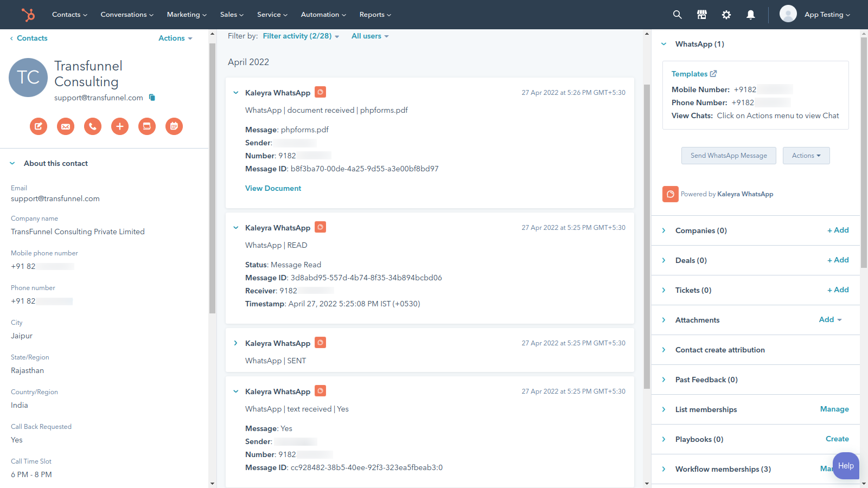Collapse the WhatsApp (1) sidebar section
The image size is (868, 488).
(x=664, y=44)
